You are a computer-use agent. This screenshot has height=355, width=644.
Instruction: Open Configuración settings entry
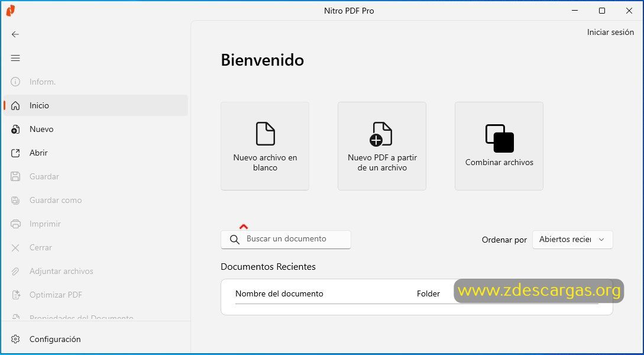coord(96,340)
